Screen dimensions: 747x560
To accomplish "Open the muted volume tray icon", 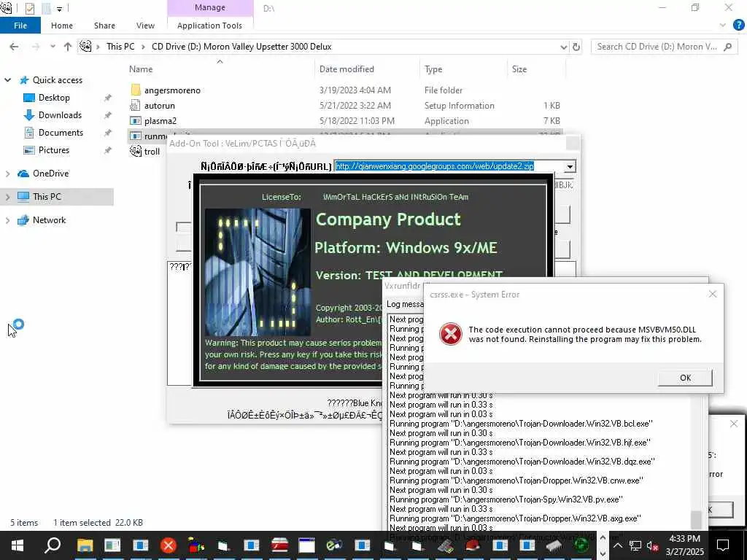I will [x=652, y=545].
